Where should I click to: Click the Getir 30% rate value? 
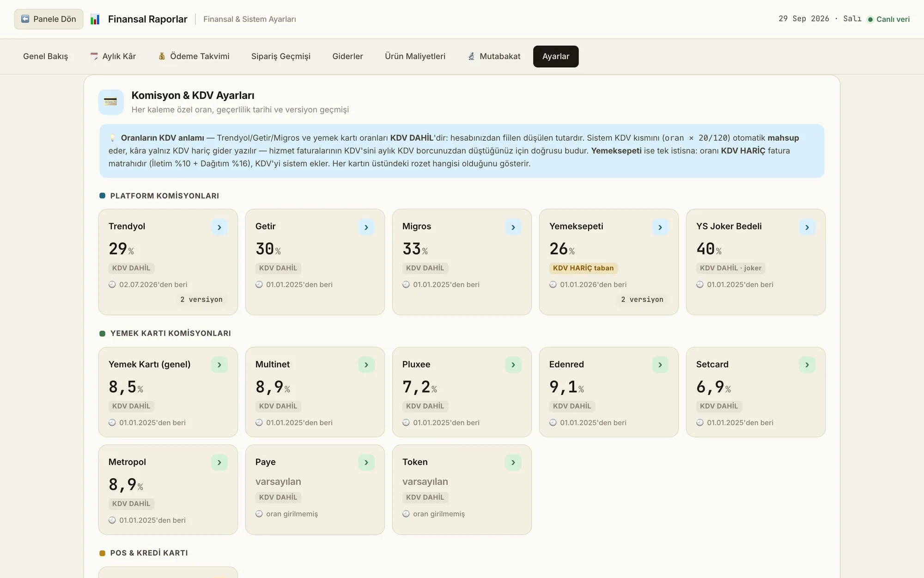[x=268, y=249]
